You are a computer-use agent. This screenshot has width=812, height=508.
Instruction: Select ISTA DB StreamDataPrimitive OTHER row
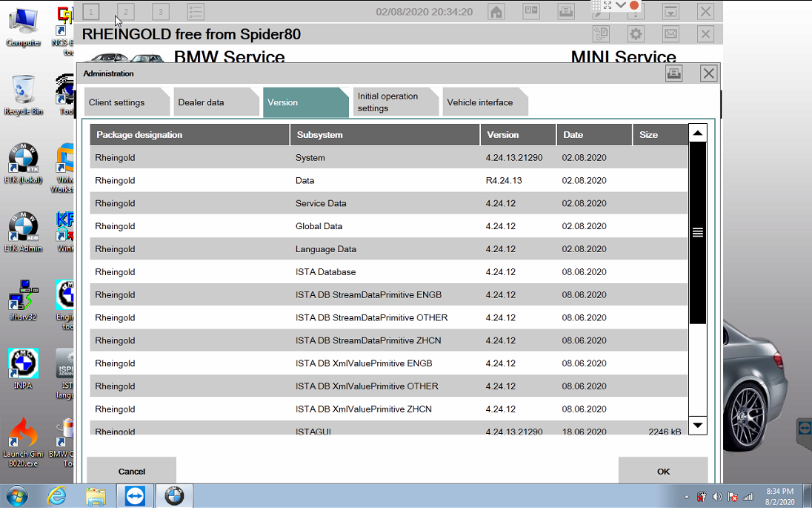click(x=388, y=317)
